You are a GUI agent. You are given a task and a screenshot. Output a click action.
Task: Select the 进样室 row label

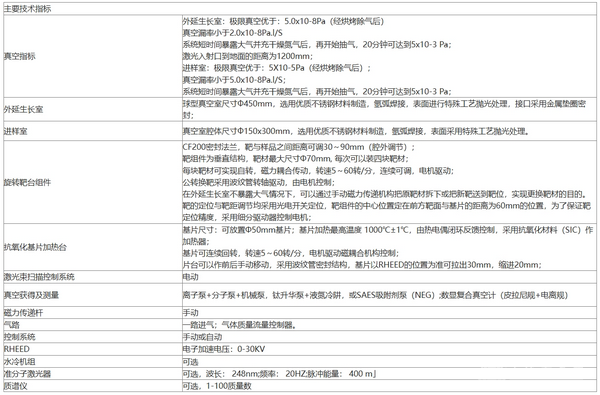click(x=16, y=131)
